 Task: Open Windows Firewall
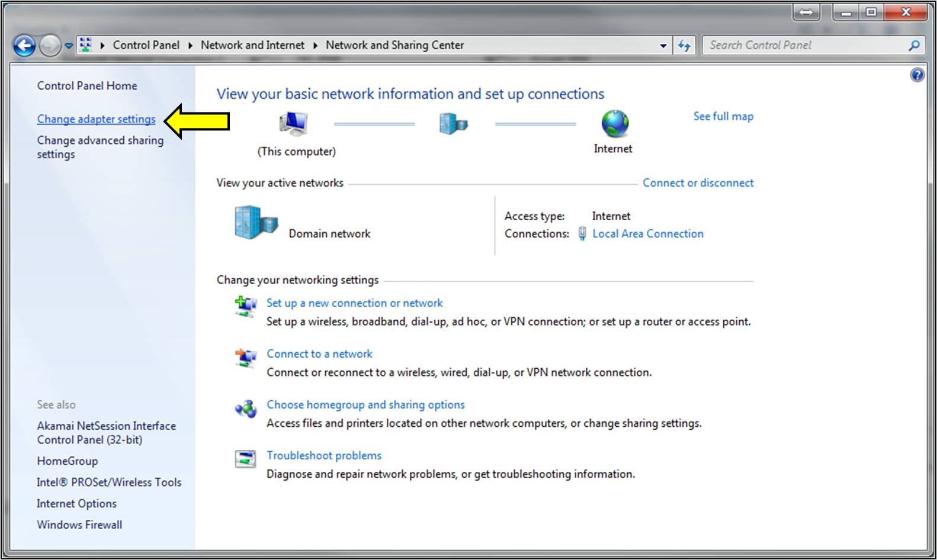79,525
